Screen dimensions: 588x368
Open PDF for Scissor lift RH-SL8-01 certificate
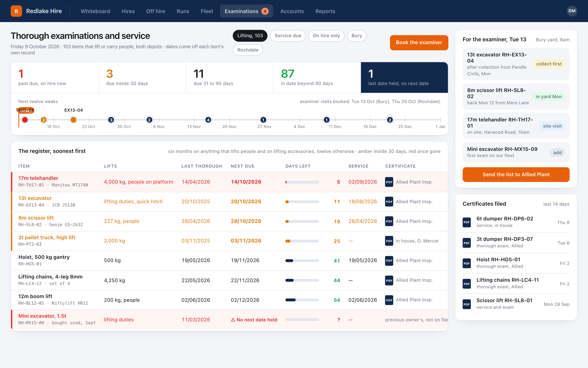[467, 304]
